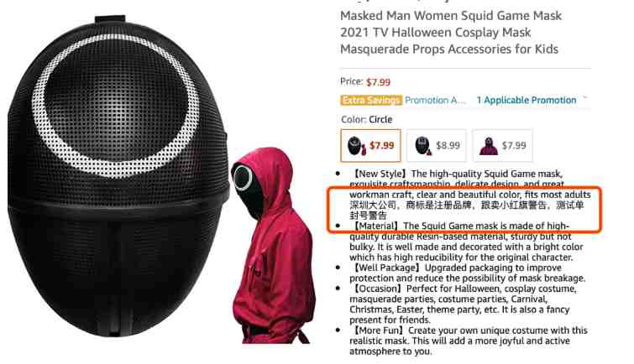Screen dimensions: 634x364
Task: Pick the red hooded costume option at $7.99
Action: coord(503,145)
